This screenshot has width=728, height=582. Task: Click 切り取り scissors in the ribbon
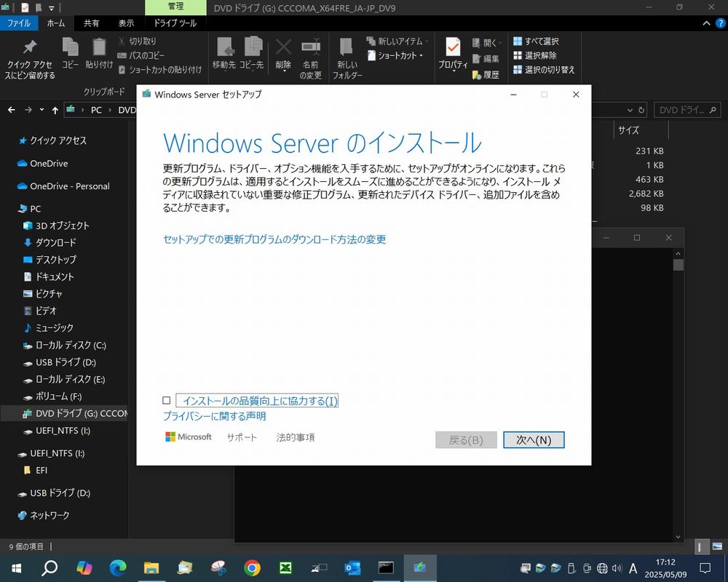(x=138, y=41)
